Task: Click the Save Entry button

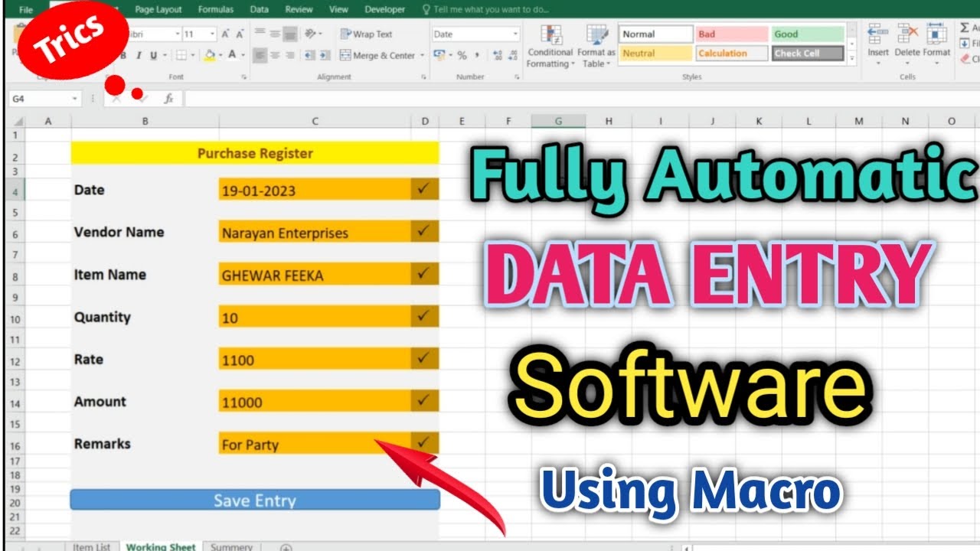Action: pyautogui.click(x=254, y=500)
